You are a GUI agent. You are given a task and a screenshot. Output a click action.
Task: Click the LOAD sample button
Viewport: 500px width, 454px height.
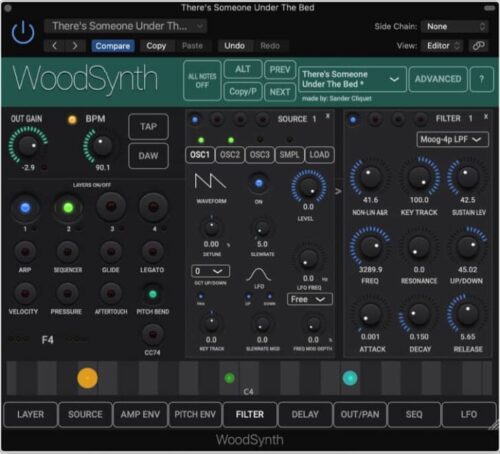point(319,155)
